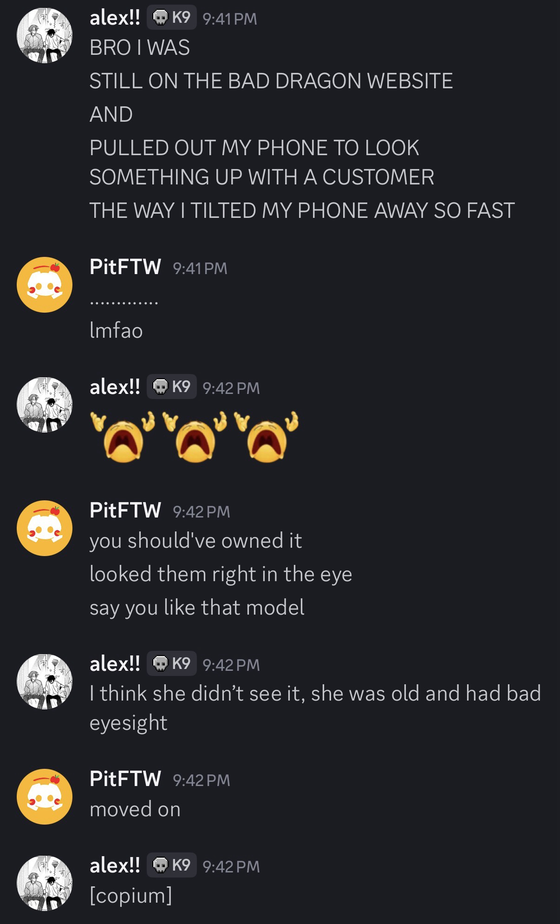The image size is (560, 924).
Task: Select the "say you like that model" message
Action: [x=197, y=608]
